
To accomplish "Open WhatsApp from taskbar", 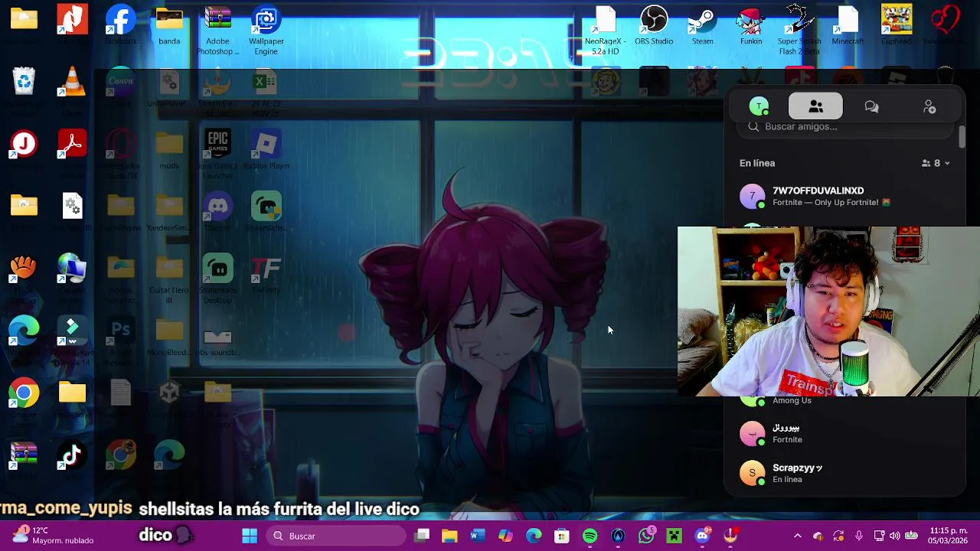I will coord(646,536).
